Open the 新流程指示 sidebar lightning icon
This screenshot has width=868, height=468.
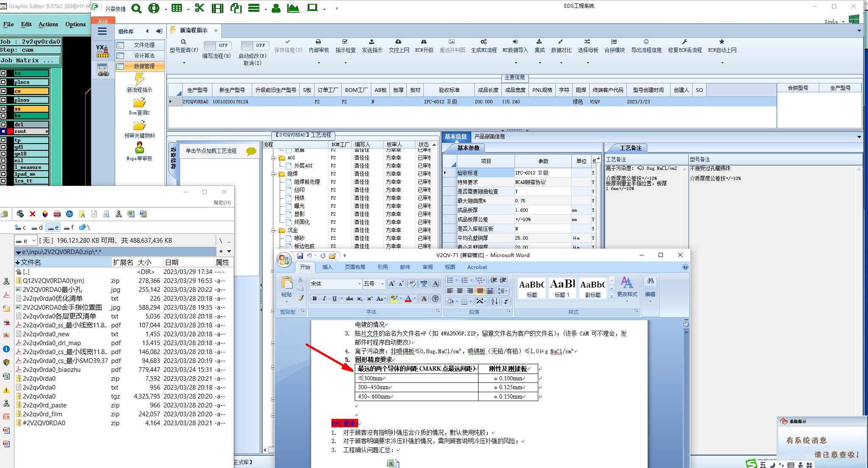pos(139,79)
